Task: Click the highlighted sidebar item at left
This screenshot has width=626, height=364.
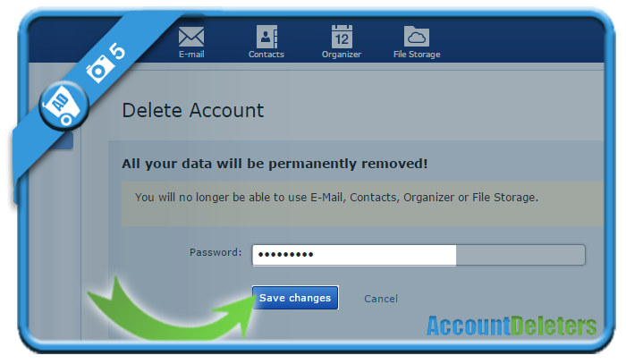Action: [x=63, y=141]
